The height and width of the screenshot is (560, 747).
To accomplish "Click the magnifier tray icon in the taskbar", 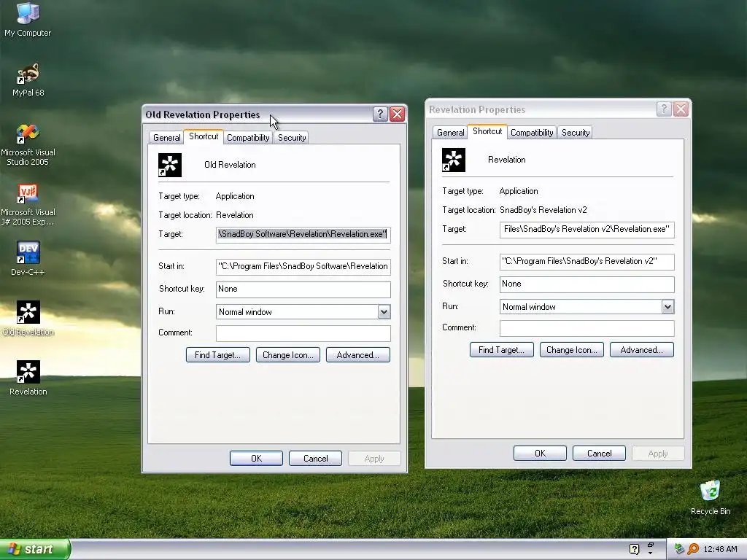I will tap(693, 549).
